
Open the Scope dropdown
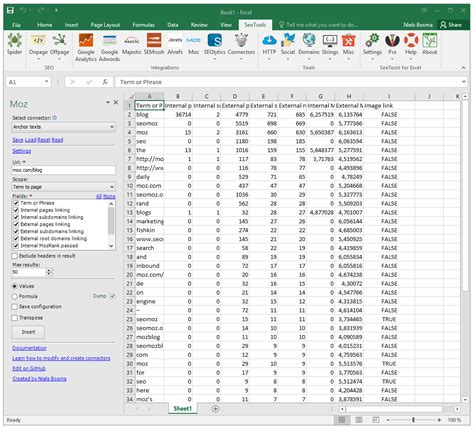point(63,187)
